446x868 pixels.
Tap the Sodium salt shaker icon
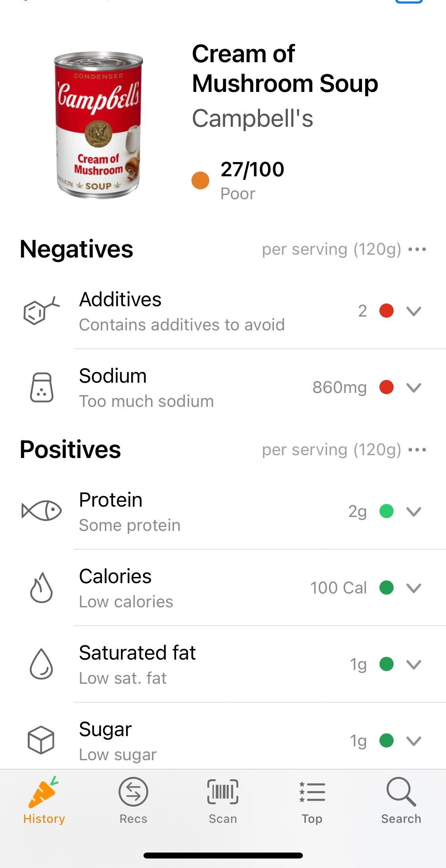pos(42,387)
